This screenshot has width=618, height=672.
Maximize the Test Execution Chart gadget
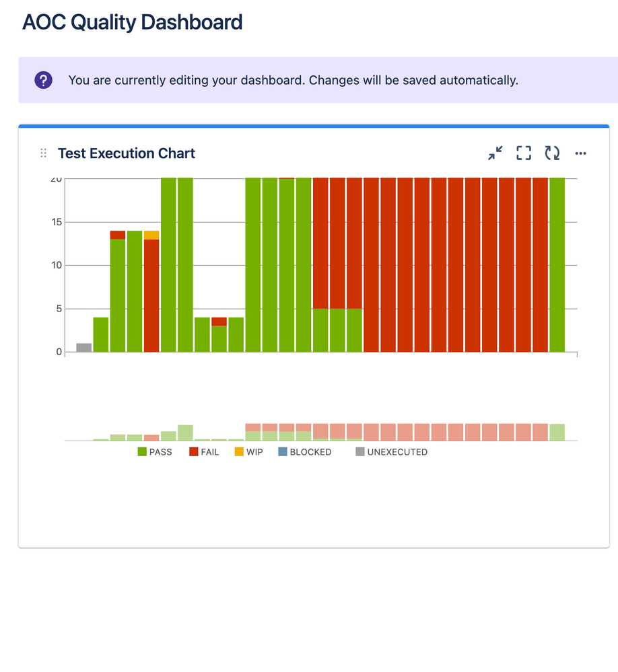(524, 153)
